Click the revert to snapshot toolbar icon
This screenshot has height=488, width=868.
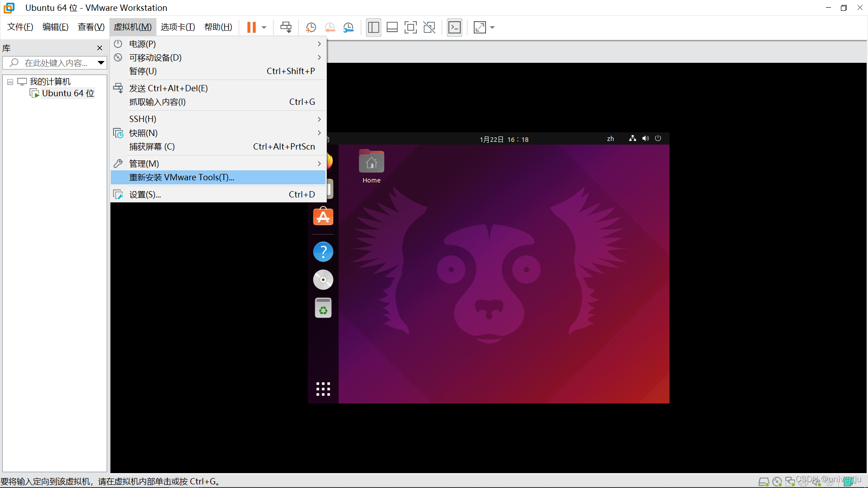click(x=330, y=28)
